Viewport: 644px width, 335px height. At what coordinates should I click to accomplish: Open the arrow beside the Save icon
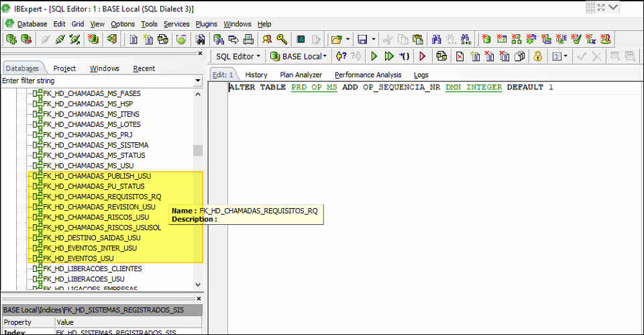[374, 40]
